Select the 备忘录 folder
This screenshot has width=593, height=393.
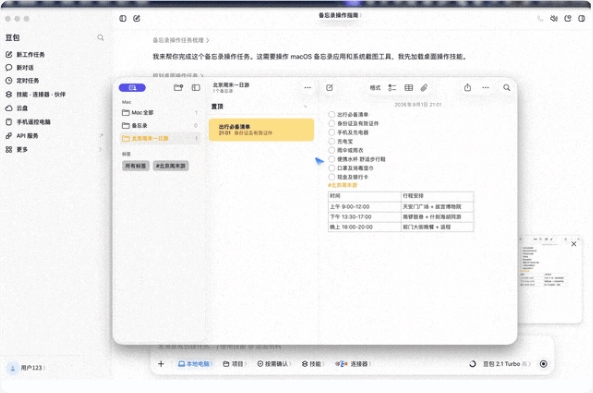pos(160,125)
